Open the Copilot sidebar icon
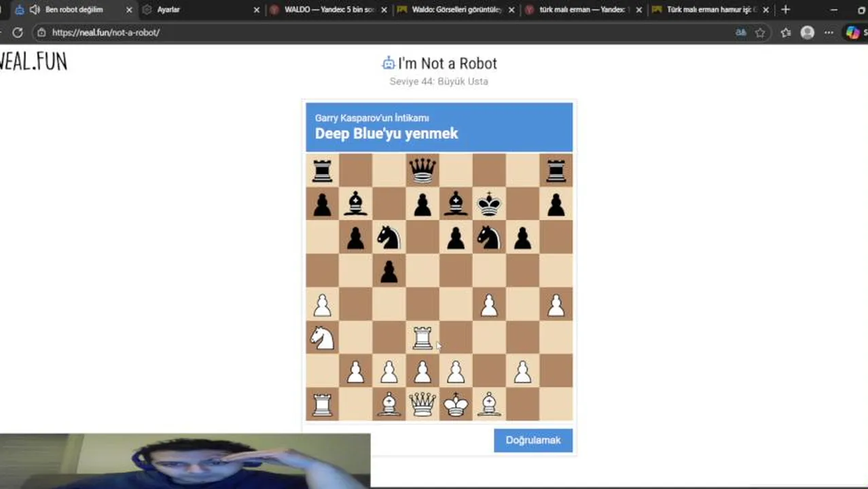Screen dimensions: 868x489 coord(852,32)
